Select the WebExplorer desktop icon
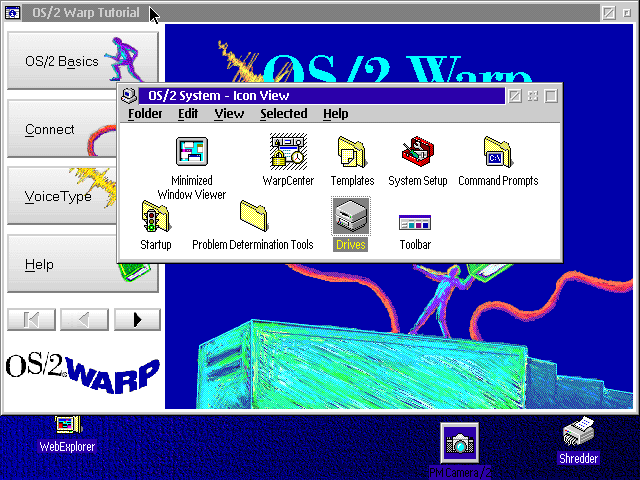This screenshot has width=640, height=480. point(69,425)
